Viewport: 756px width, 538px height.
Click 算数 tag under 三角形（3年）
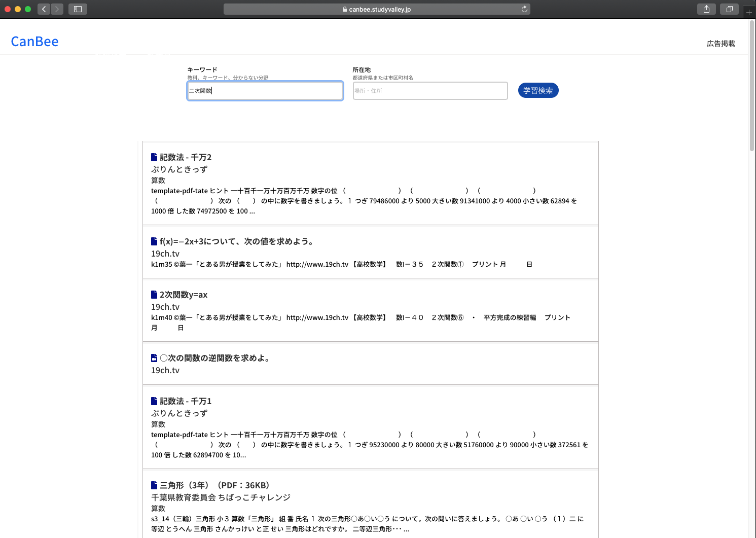[158, 509]
